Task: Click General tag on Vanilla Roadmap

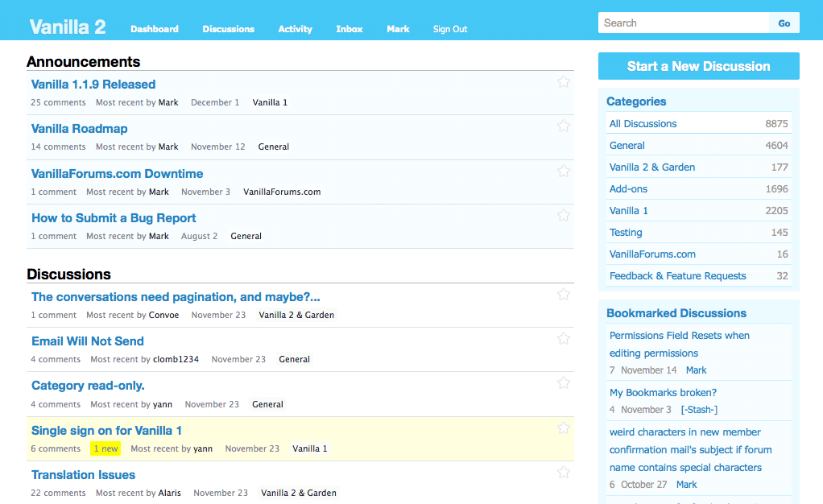Action: [274, 147]
